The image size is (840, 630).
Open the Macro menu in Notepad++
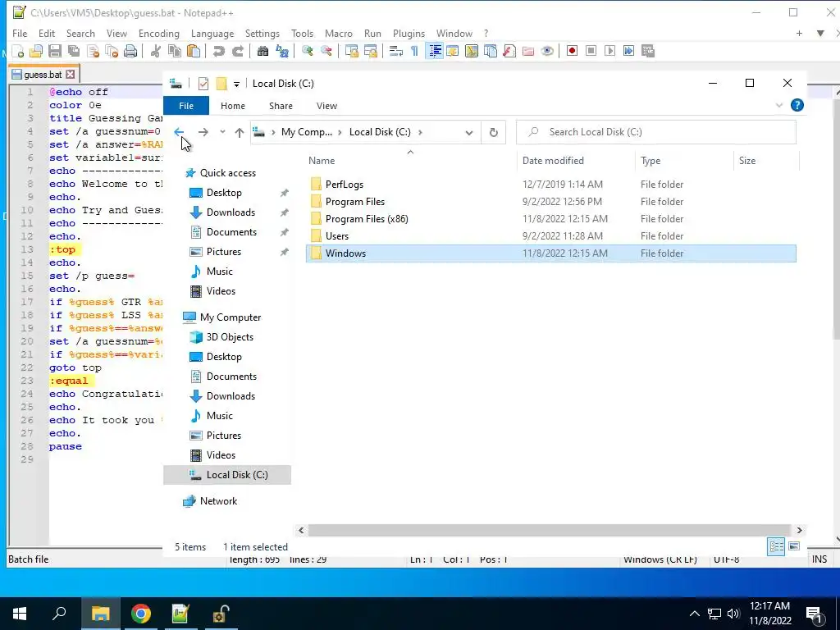coord(339,33)
